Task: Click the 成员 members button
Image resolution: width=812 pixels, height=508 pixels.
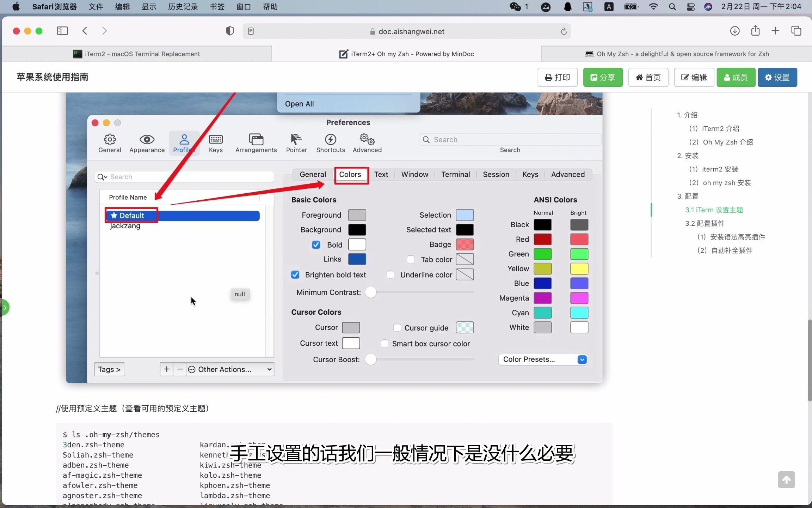Action: coord(736,77)
